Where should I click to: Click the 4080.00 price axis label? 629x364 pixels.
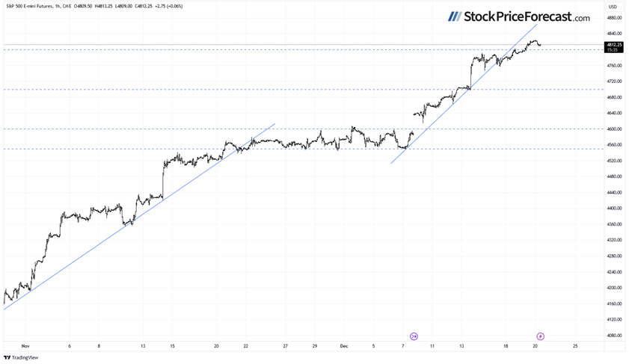point(614,336)
